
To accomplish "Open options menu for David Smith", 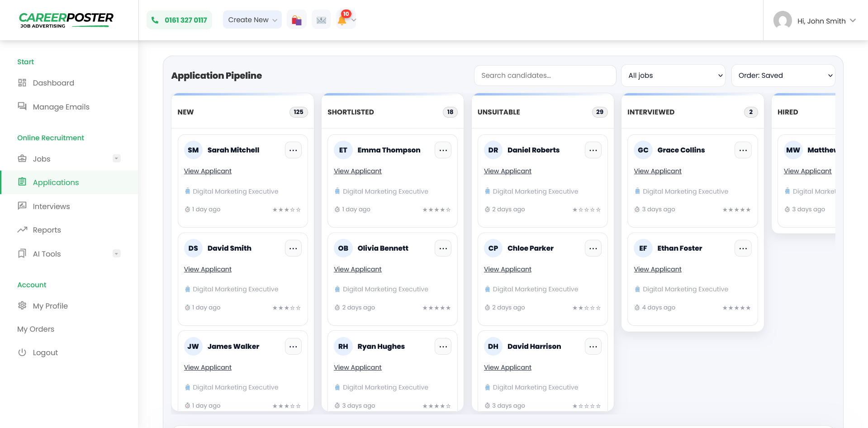I will click(293, 248).
